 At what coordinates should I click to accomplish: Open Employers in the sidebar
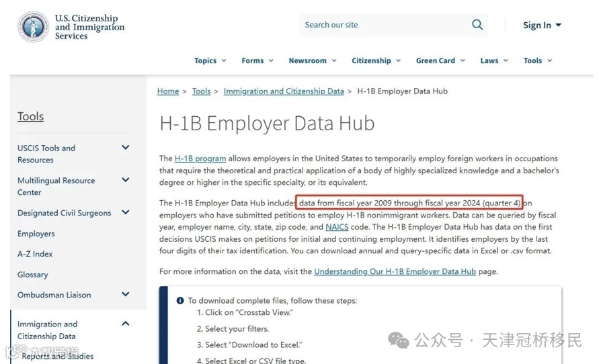(x=36, y=234)
